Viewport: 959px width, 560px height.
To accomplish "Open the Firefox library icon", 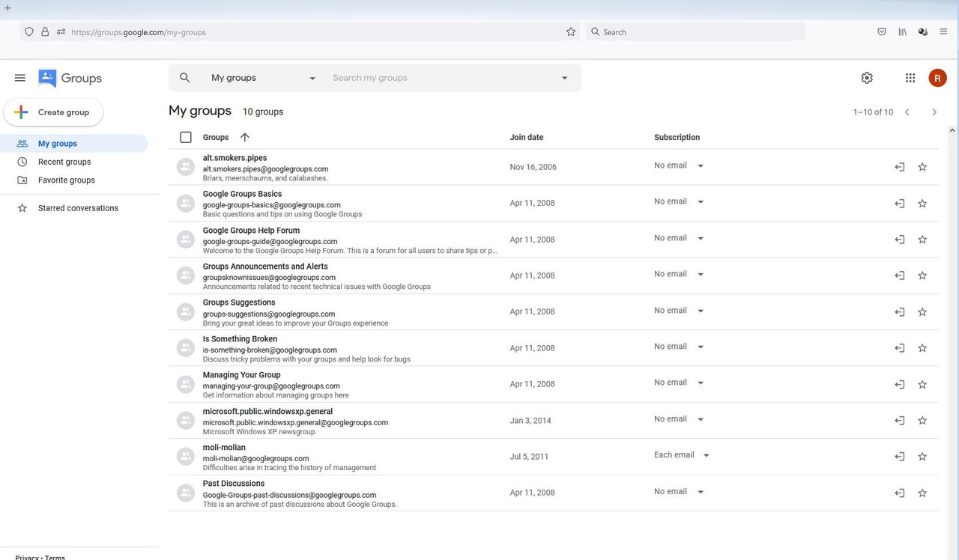I will click(x=903, y=31).
